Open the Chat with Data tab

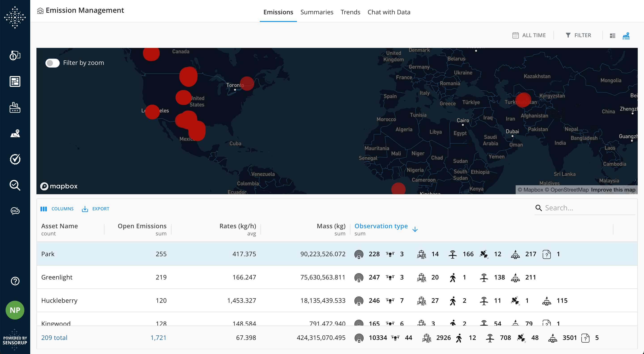(x=389, y=12)
